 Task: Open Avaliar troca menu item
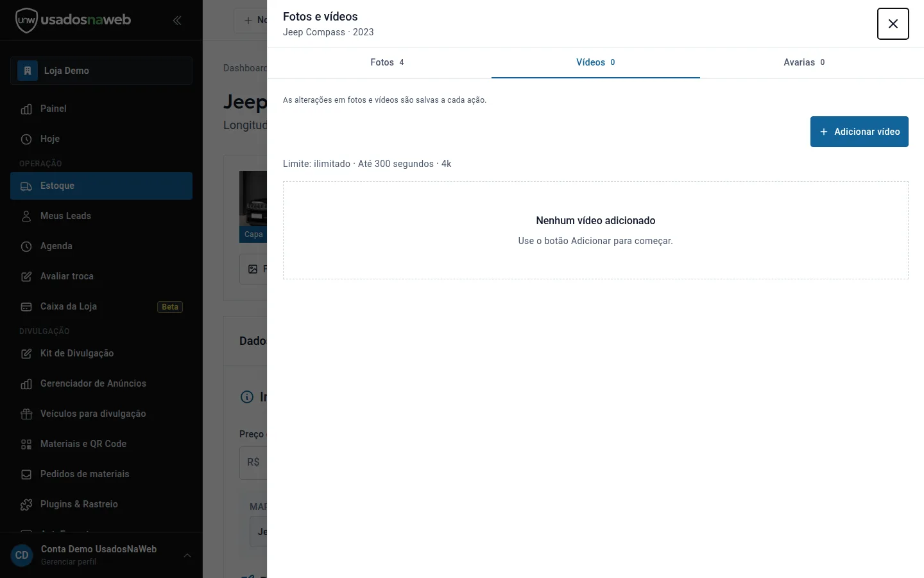pos(101,276)
